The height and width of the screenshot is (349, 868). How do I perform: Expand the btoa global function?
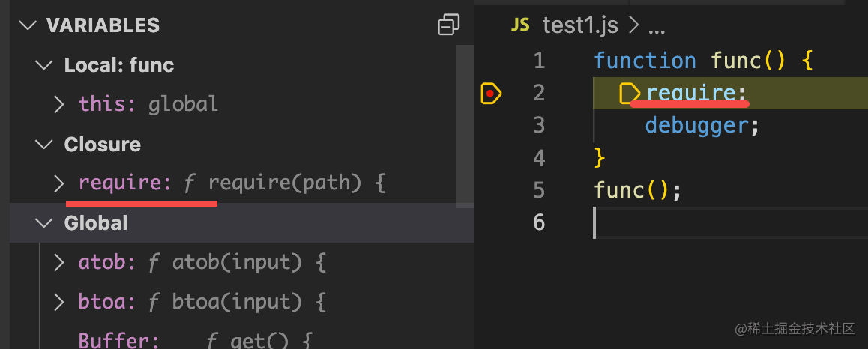coord(60,302)
